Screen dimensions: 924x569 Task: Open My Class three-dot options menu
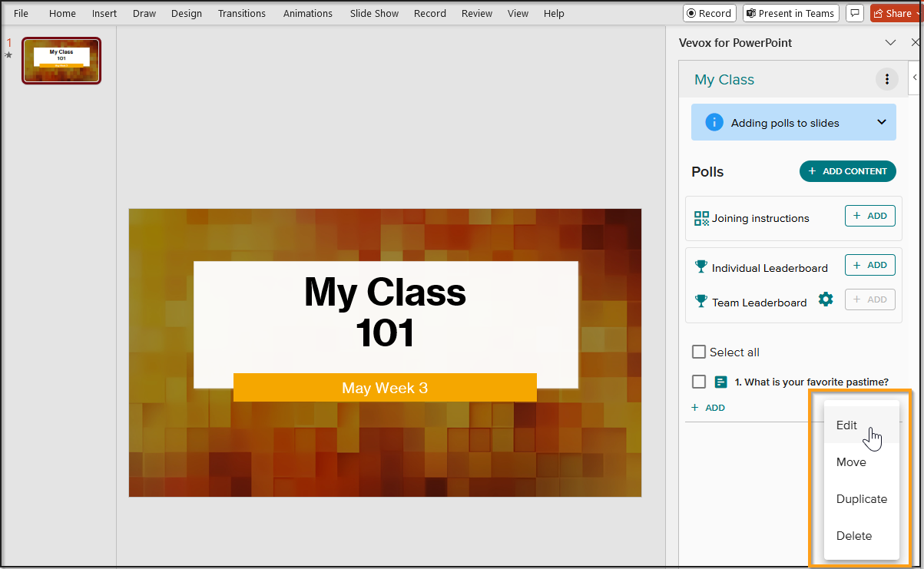[x=887, y=79]
